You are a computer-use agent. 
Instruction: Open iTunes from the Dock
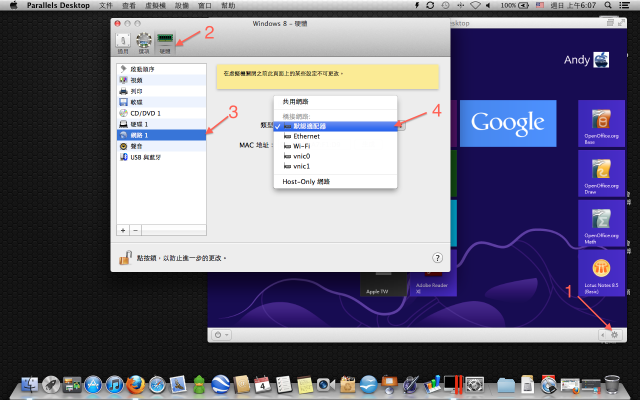tap(115, 384)
